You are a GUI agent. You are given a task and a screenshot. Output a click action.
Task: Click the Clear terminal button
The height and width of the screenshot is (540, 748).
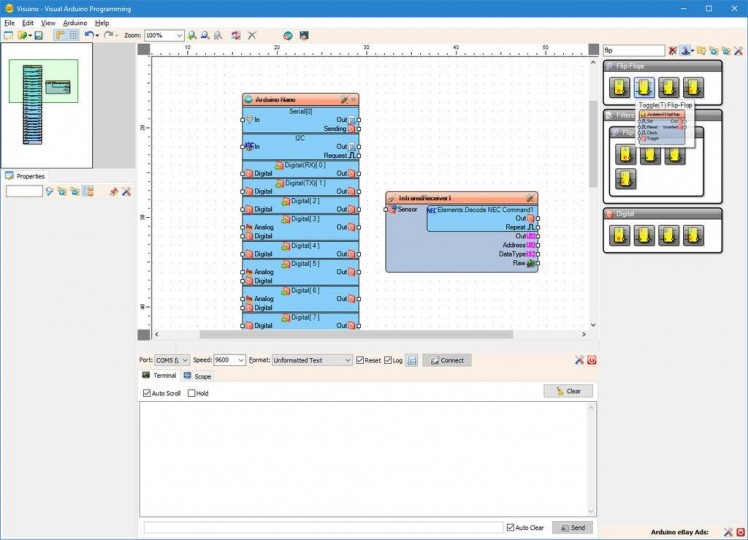[568, 391]
